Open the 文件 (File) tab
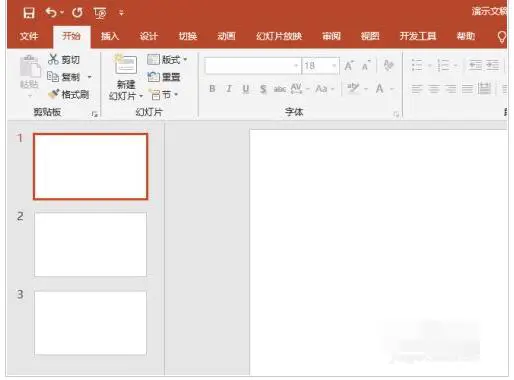 (29, 36)
